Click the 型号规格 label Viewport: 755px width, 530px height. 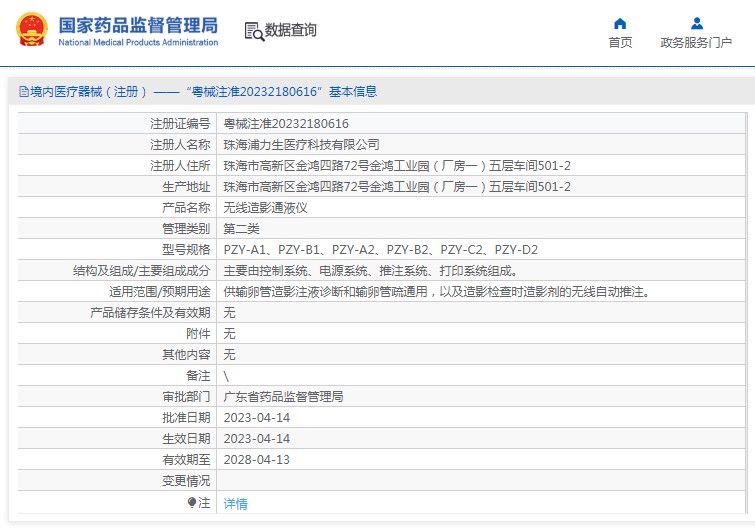point(186,250)
